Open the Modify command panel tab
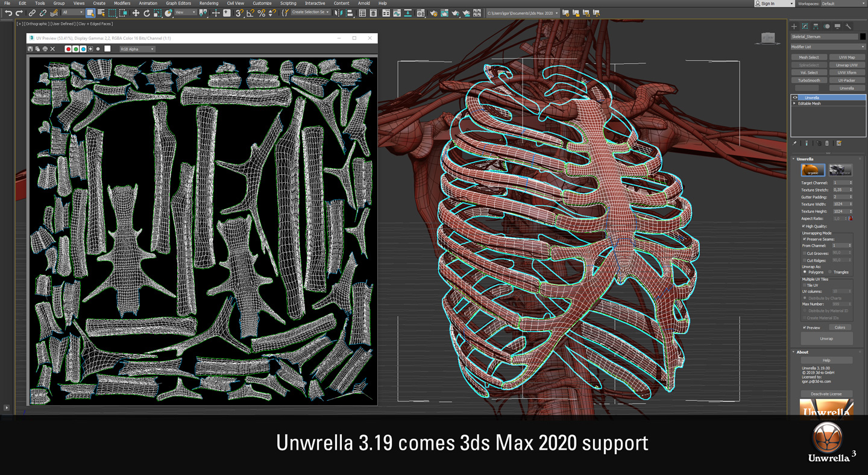The image size is (868, 475). point(805,27)
